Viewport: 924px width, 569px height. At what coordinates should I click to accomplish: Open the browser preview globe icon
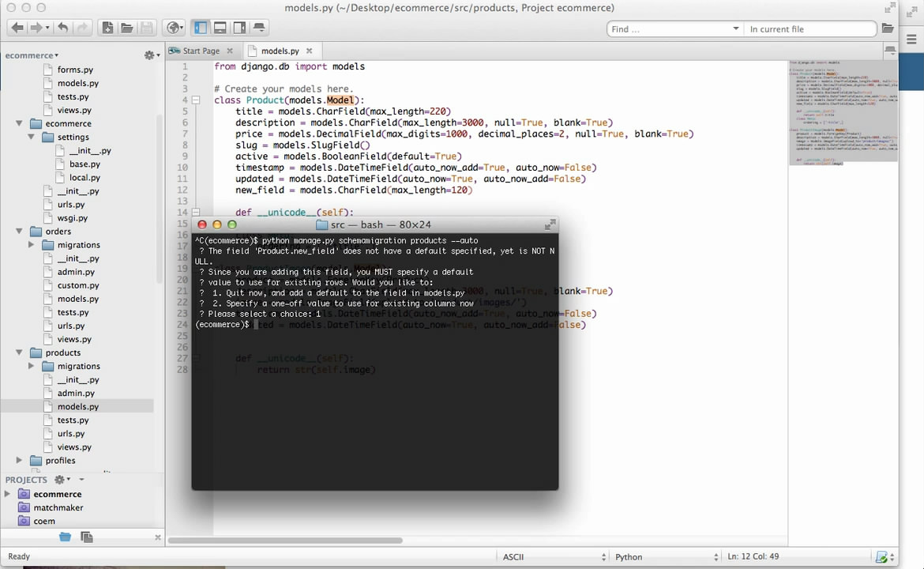(x=174, y=28)
